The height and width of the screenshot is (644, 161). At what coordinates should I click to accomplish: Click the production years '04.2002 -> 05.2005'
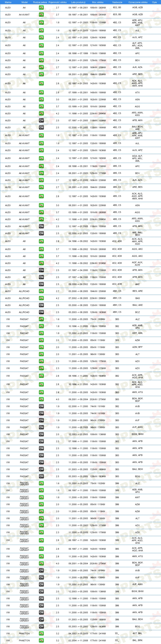click(x=78, y=634)
